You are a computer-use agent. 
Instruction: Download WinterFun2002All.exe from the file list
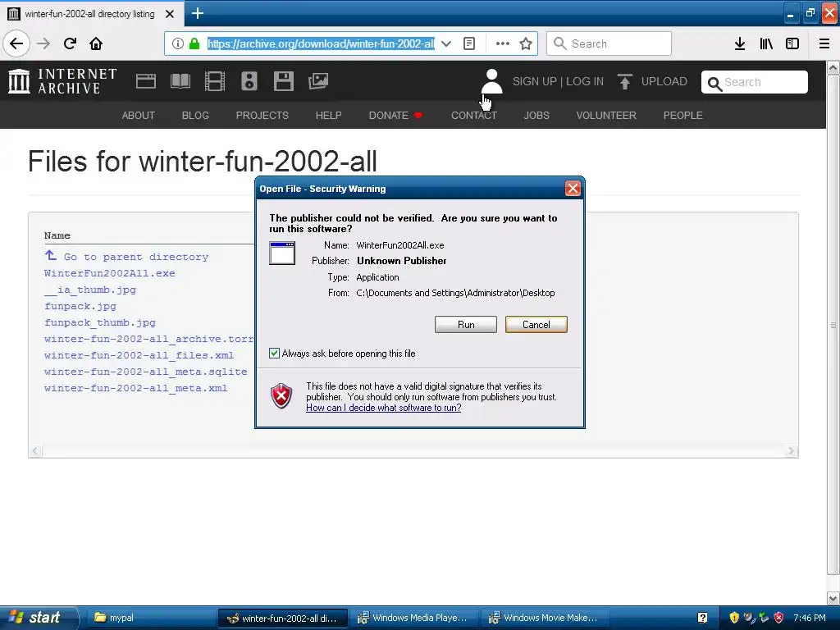click(110, 273)
